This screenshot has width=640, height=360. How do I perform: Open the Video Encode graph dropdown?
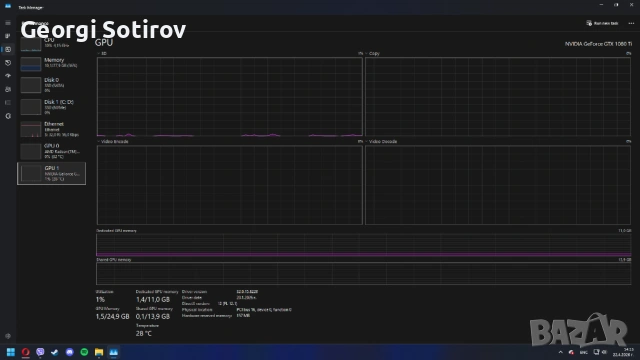(113, 142)
